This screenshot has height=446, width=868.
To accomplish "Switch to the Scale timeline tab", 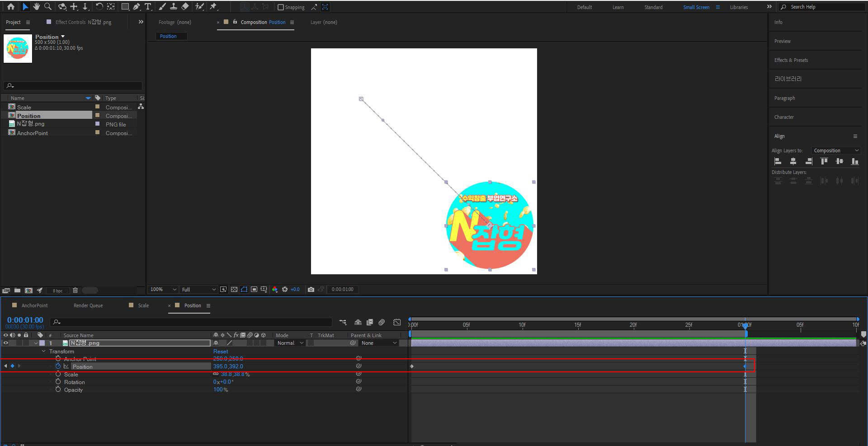I will (x=143, y=305).
